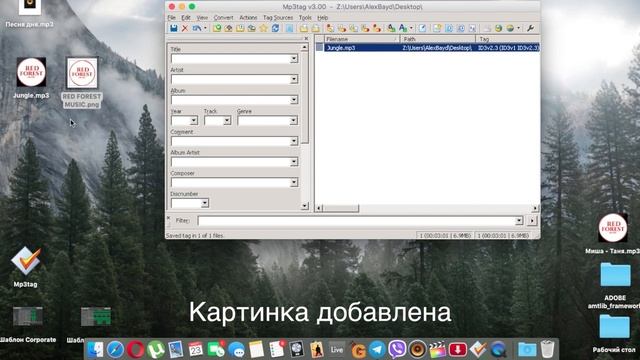Select the Миша - Таня.mp3 desktop file

coord(613,228)
